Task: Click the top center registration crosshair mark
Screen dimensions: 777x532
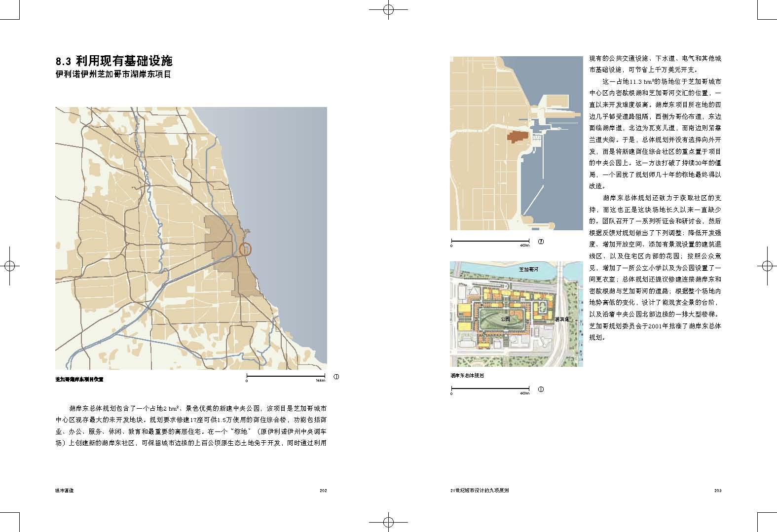Action: [x=388, y=9]
